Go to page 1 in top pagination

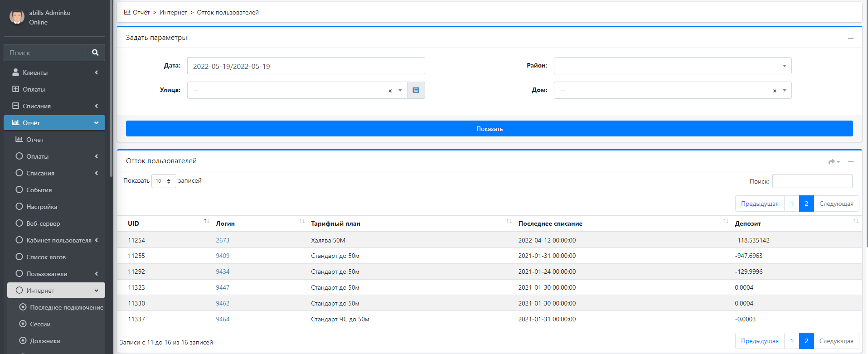click(791, 204)
